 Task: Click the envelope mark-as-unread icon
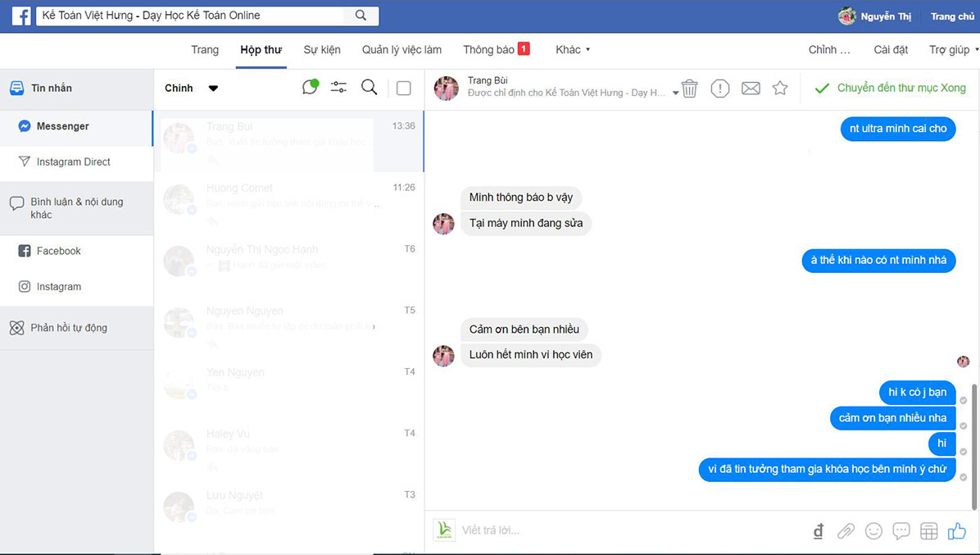pyautogui.click(x=751, y=89)
